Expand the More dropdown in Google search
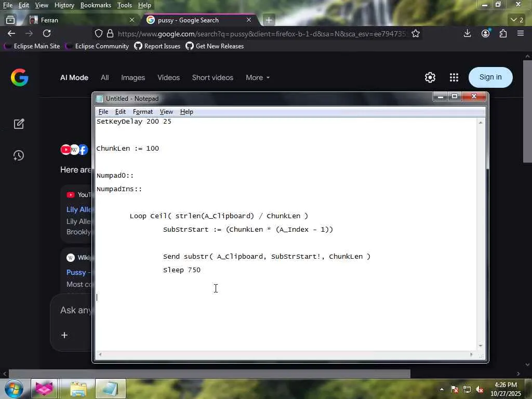The height and width of the screenshot is (399, 532). coord(258,77)
